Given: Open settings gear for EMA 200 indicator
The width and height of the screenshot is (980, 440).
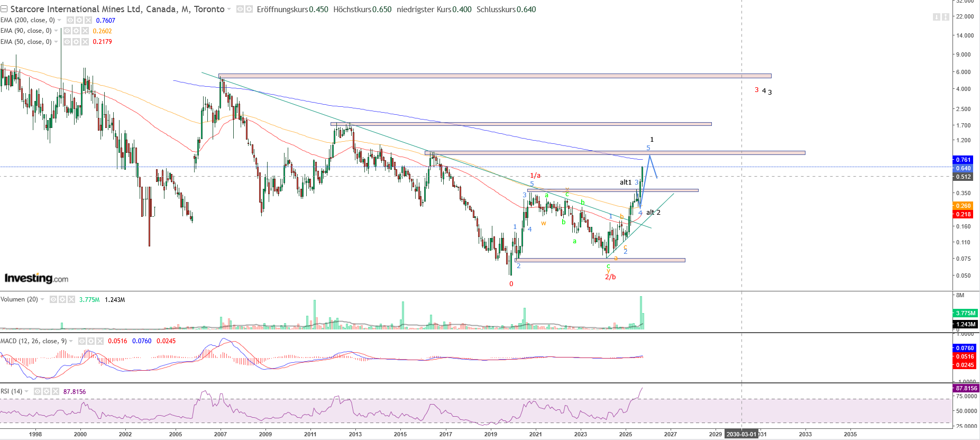Looking at the screenshot, I should [79, 20].
